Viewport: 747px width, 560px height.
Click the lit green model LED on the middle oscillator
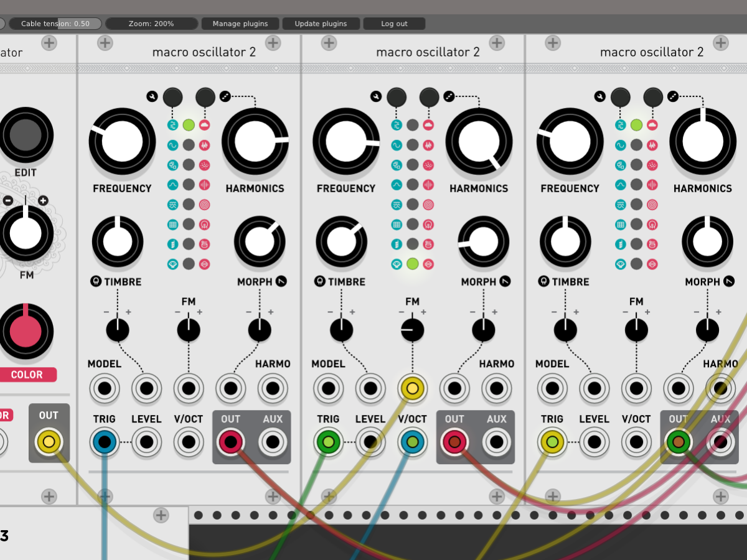tap(412, 264)
